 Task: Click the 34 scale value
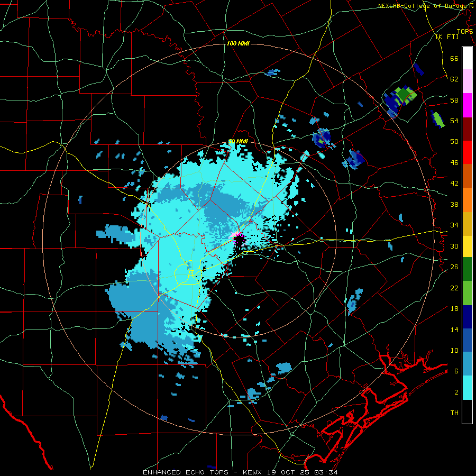[x=454, y=225]
